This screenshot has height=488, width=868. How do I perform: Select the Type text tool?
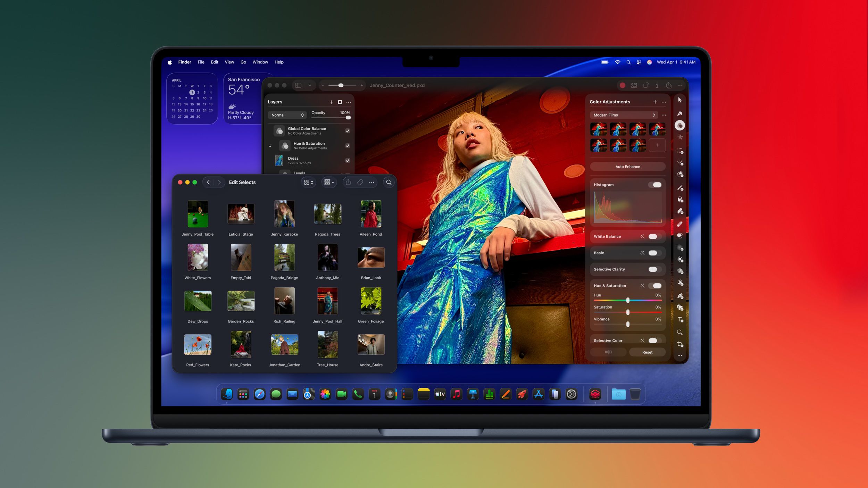pos(680,319)
